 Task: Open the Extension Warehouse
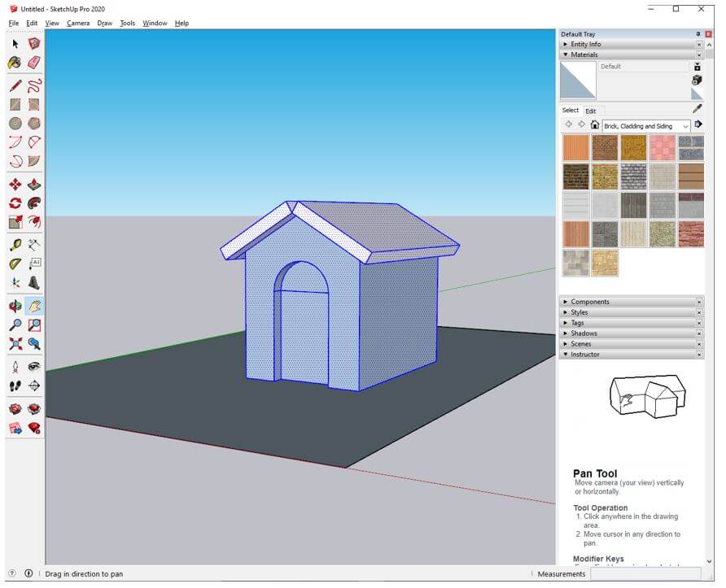[x=34, y=409]
